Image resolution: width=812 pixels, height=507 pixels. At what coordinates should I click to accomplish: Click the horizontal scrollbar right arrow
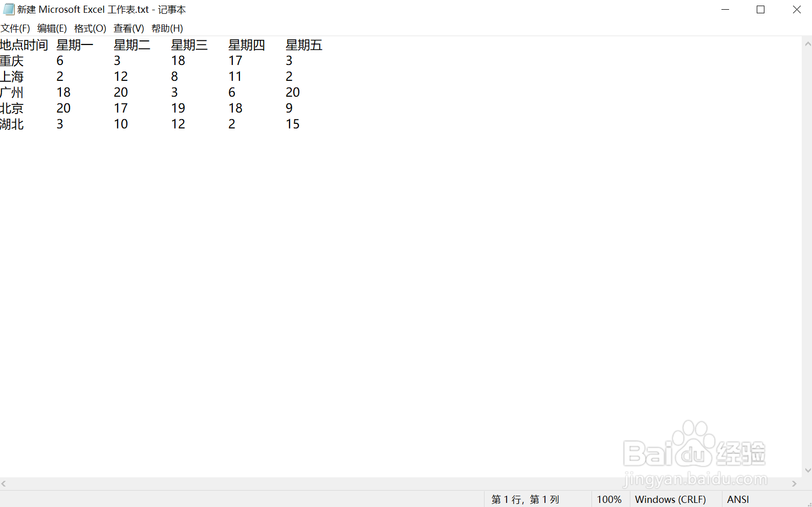[794, 483]
